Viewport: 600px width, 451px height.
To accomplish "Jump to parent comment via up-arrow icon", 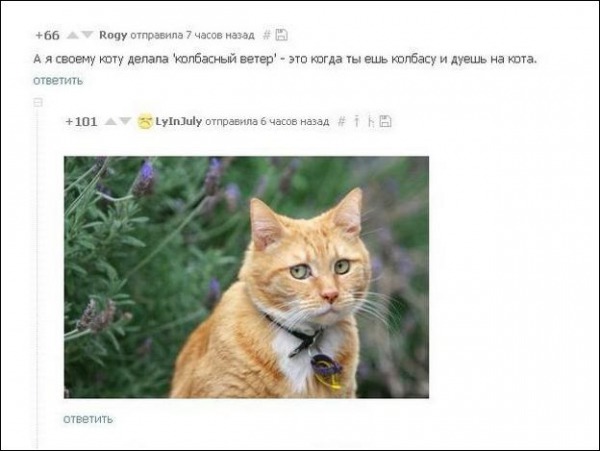I will tap(357, 121).
